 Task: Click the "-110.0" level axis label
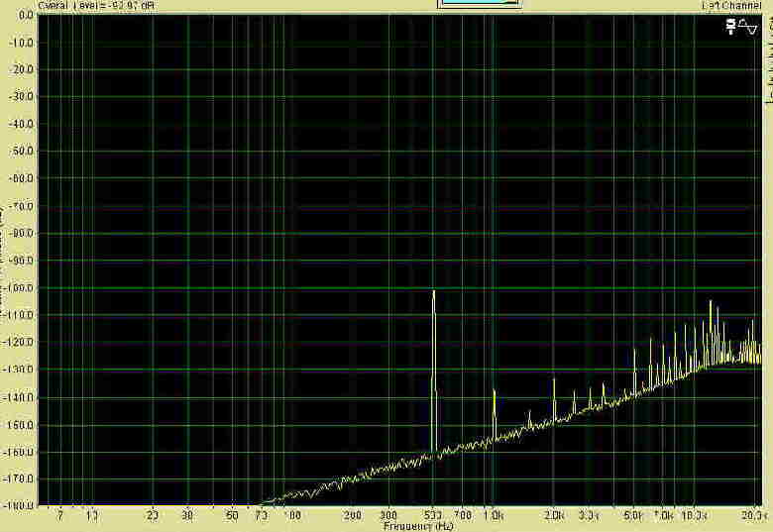point(20,315)
